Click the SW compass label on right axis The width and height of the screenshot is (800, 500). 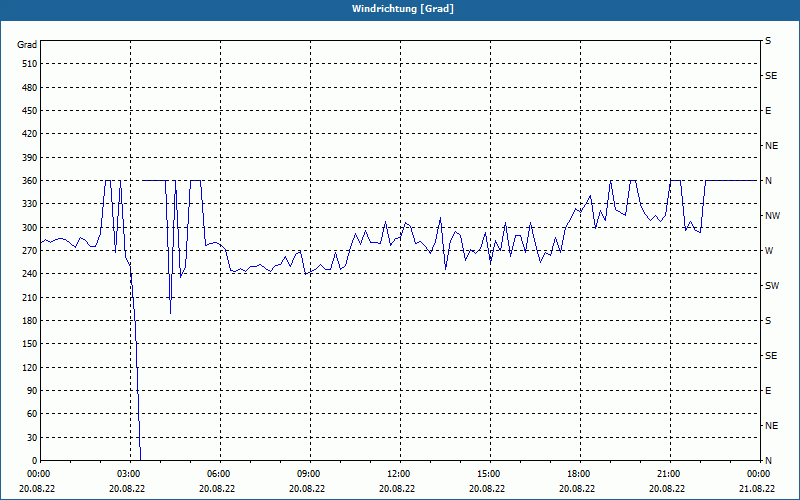tap(772, 286)
